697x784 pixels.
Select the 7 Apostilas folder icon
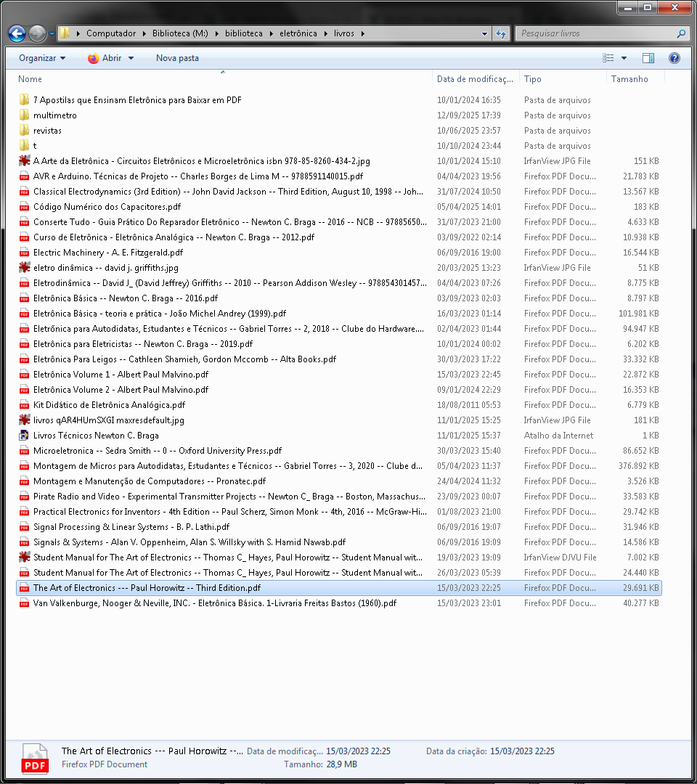tap(24, 100)
